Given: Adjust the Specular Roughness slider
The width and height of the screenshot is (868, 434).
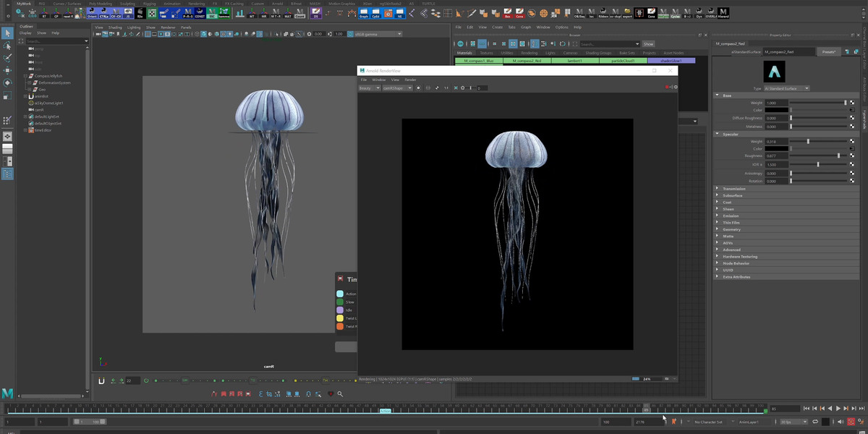Looking at the screenshot, I should tap(818, 156).
